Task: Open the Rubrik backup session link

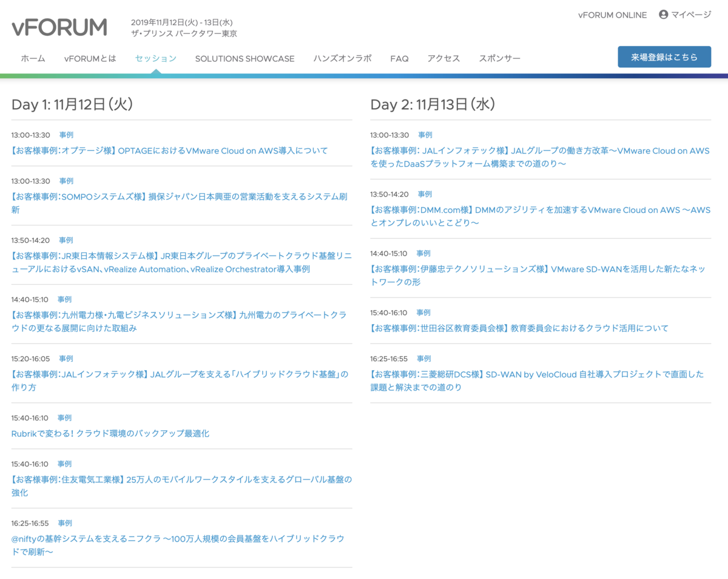Action: coord(110,433)
